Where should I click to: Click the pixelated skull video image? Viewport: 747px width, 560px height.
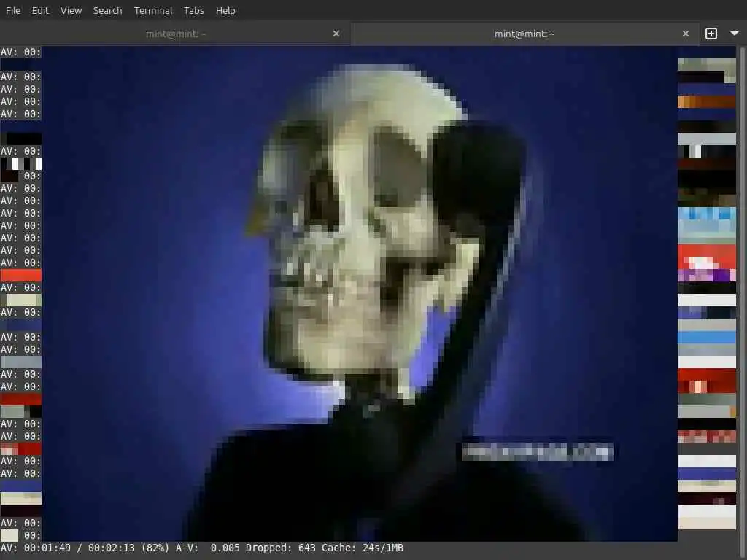point(360,294)
